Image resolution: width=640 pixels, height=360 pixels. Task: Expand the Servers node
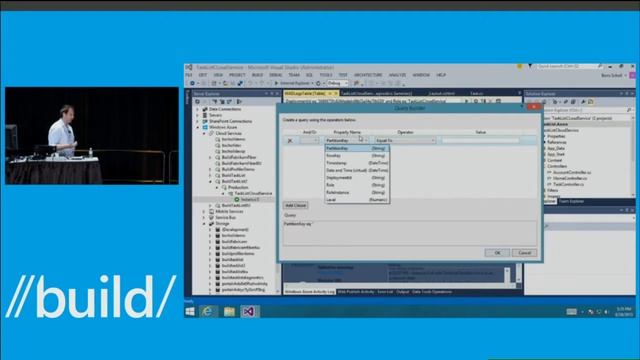(198, 116)
